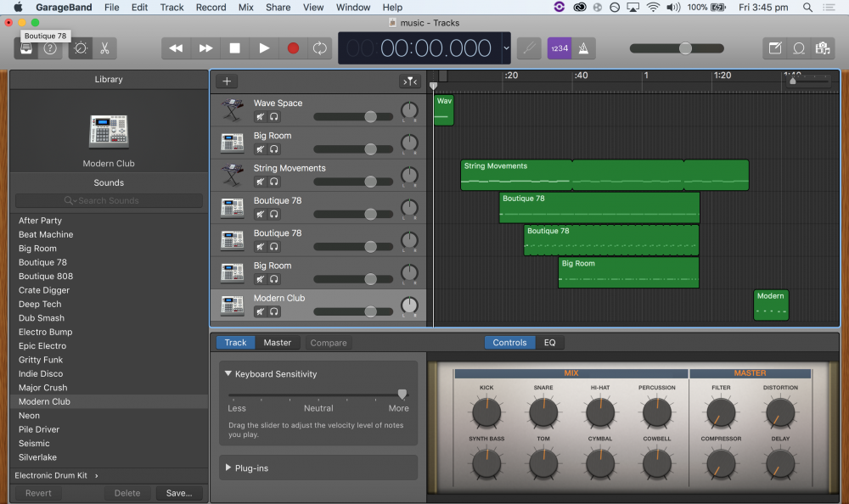Select the Track tab in Smart Controls
This screenshot has width=849, height=504.
coord(235,343)
